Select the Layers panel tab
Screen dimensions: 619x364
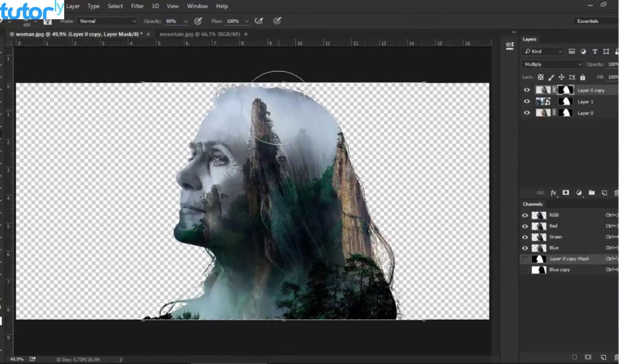click(530, 39)
